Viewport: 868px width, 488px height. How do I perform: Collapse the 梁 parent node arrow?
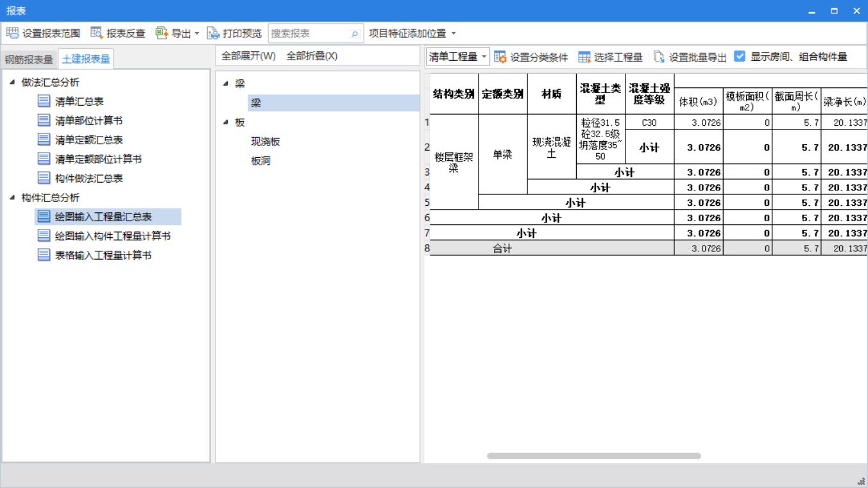click(226, 83)
